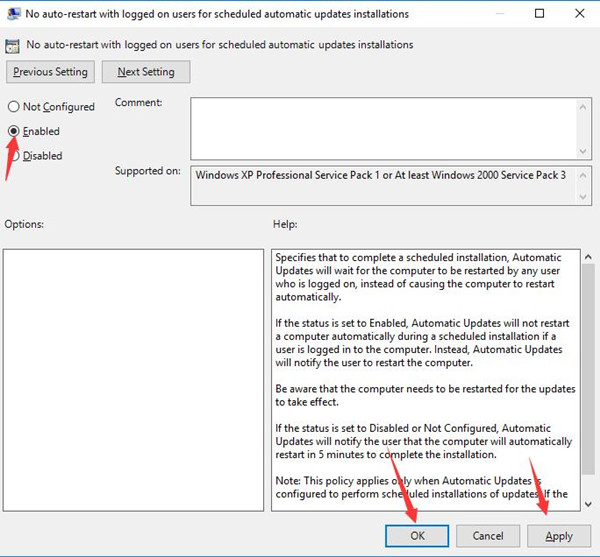Viewport: 600px width, 557px height.
Task: Click the title bar policy icon
Action: point(14,14)
